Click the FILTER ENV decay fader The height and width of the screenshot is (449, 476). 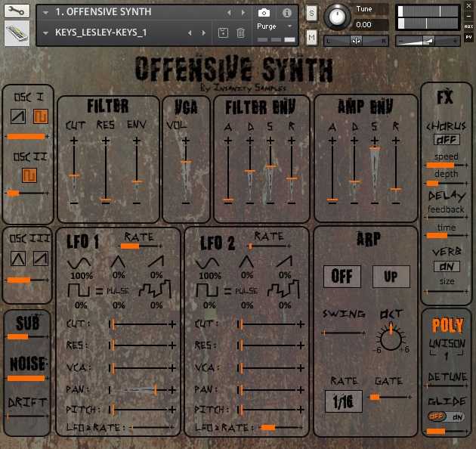point(250,172)
